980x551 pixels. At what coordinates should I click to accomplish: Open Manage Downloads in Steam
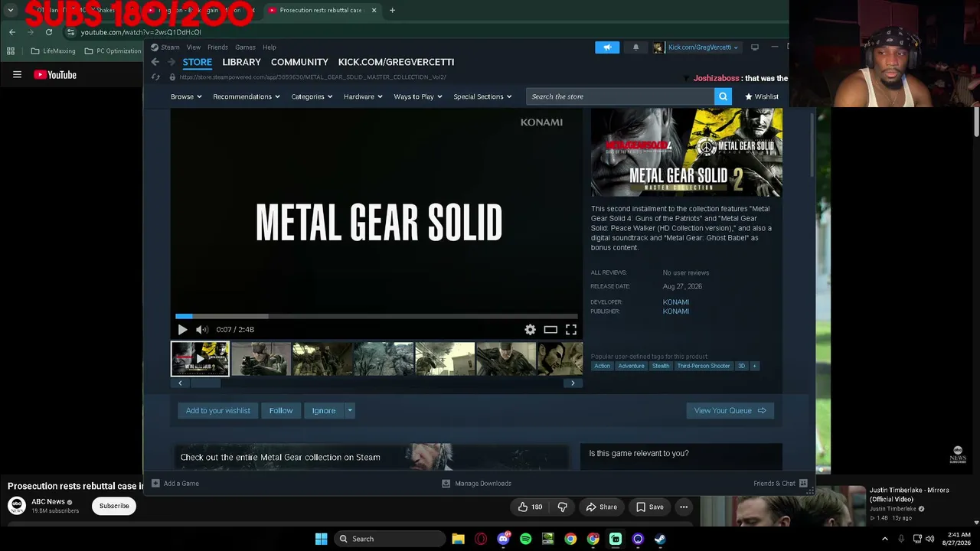(x=477, y=484)
